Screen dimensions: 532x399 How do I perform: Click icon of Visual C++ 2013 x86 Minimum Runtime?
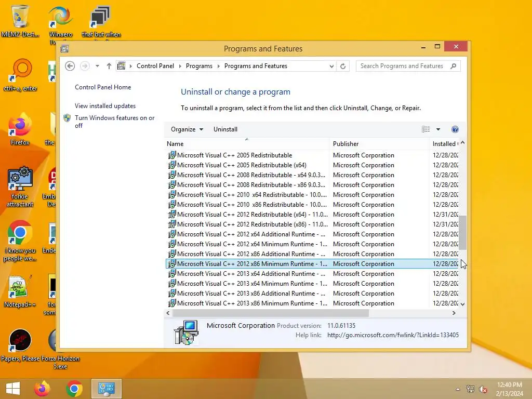coord(172,303)
